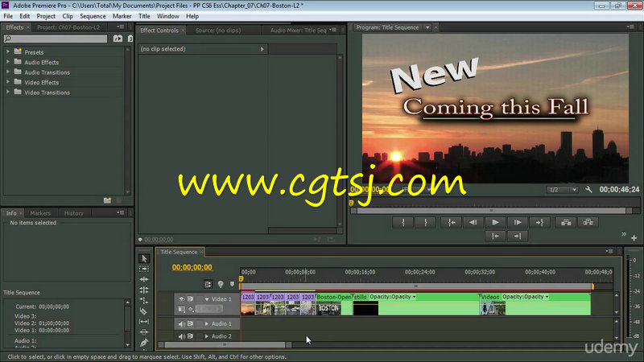This screenshot has width=644, height=362.
Task: Click the Set Encore chapter marker icon
Action: click(221, 284)
